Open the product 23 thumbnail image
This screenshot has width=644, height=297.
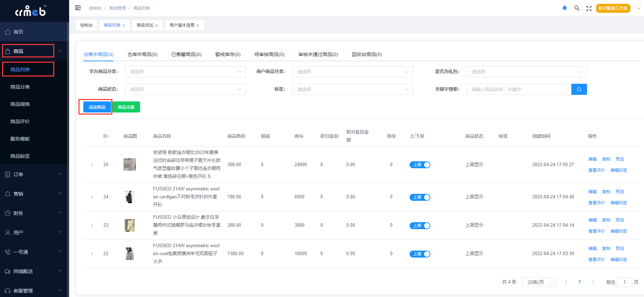tap(130, 225)
